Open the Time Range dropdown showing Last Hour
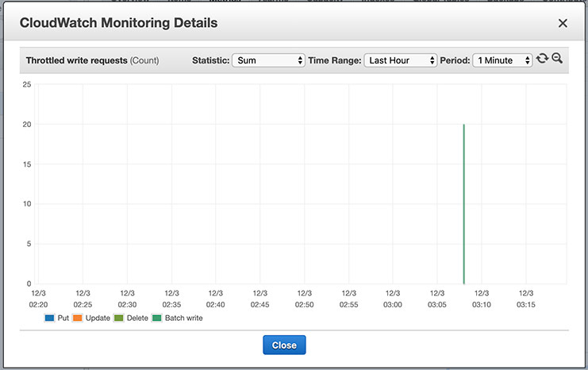Viewport: 588px width, 370px height. (401, 60)
